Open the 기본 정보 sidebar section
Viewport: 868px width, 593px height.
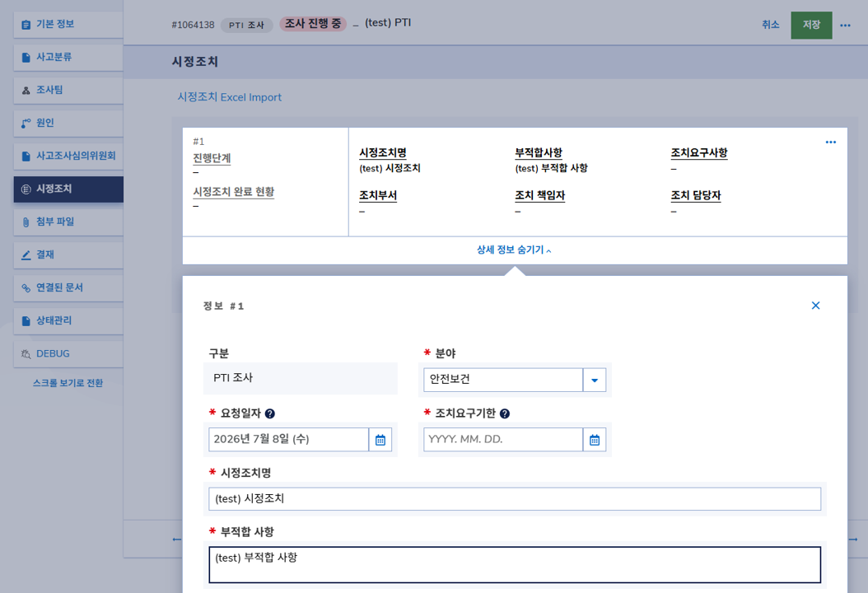68,25
